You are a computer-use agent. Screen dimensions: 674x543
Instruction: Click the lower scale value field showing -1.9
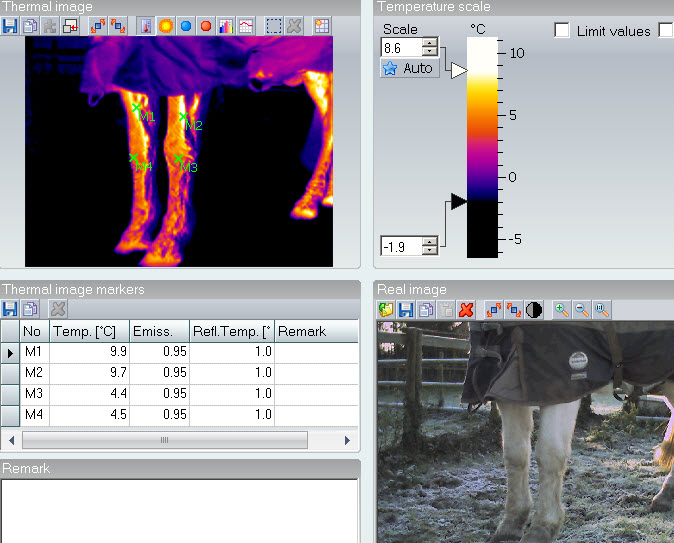(x=401, y=247)
